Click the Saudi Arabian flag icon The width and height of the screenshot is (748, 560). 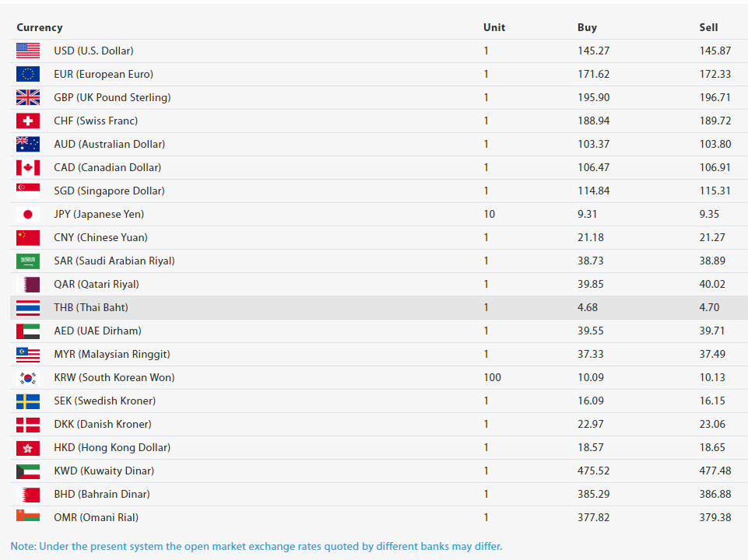(x=28, y=261)
